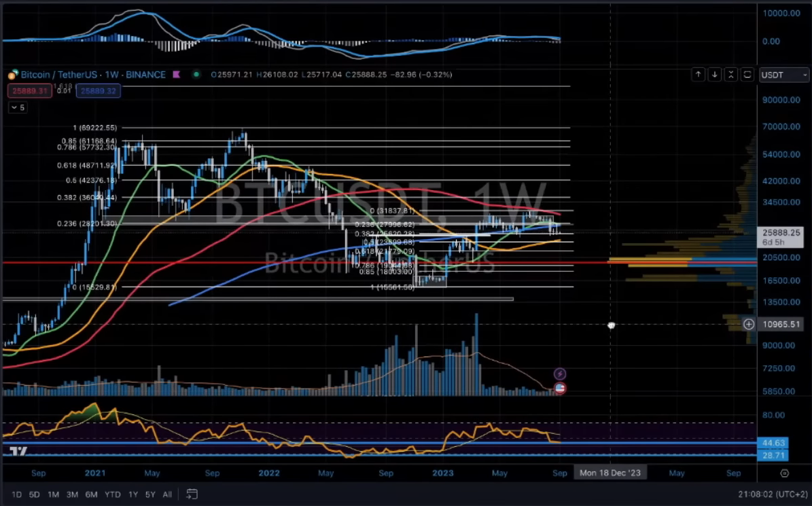Click the move pane up arrow

click(x=699, y=75)
